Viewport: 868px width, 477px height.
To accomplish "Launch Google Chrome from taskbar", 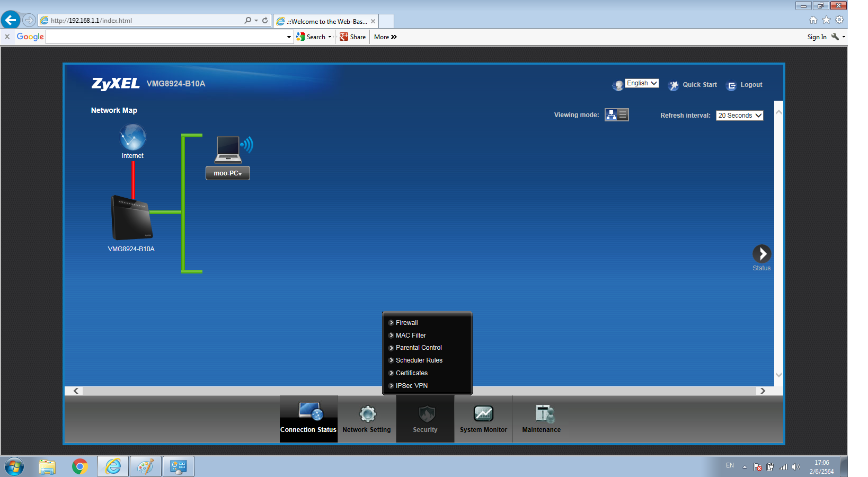I will point(80,466).
